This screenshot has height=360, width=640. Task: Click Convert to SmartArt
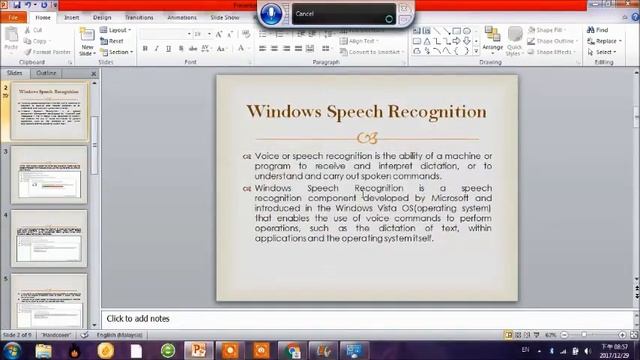click(371, 52)
